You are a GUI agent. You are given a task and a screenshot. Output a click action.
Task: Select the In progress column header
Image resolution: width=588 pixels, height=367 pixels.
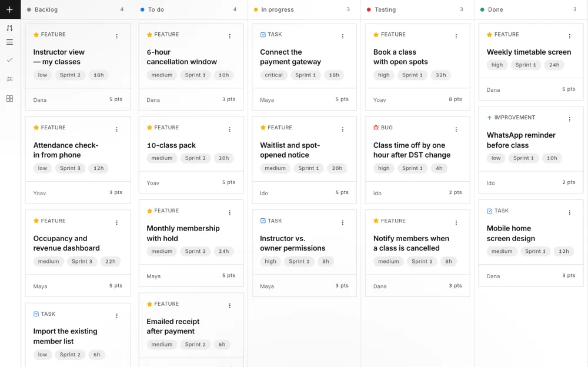tap(278, 9)
